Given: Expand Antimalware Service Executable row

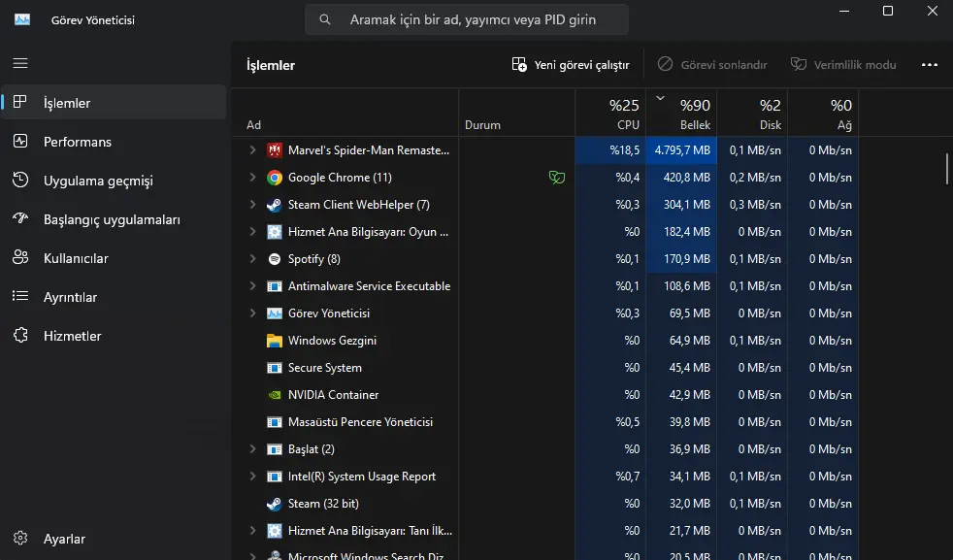Looking at the screenshot, I should [x=252, y=285].
